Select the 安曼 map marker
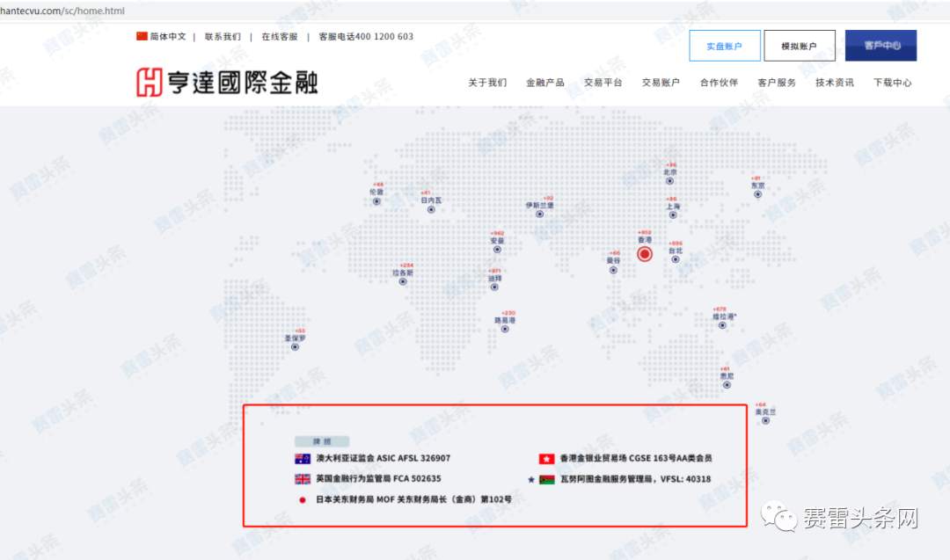The width and height of the screenshot is (950, 560). (497, 250)
